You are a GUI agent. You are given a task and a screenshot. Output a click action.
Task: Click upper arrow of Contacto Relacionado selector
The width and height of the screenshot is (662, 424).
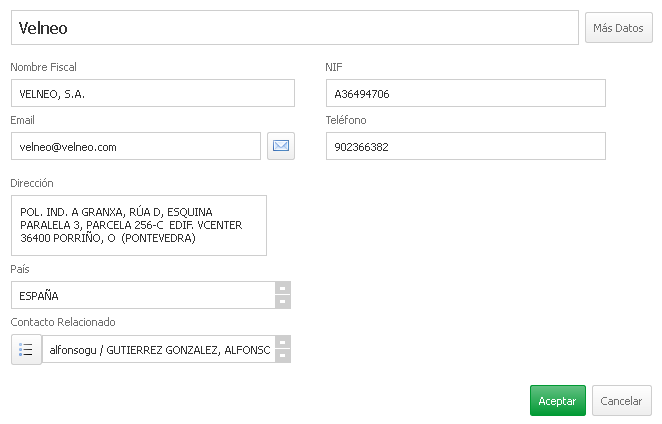point(283,342)
